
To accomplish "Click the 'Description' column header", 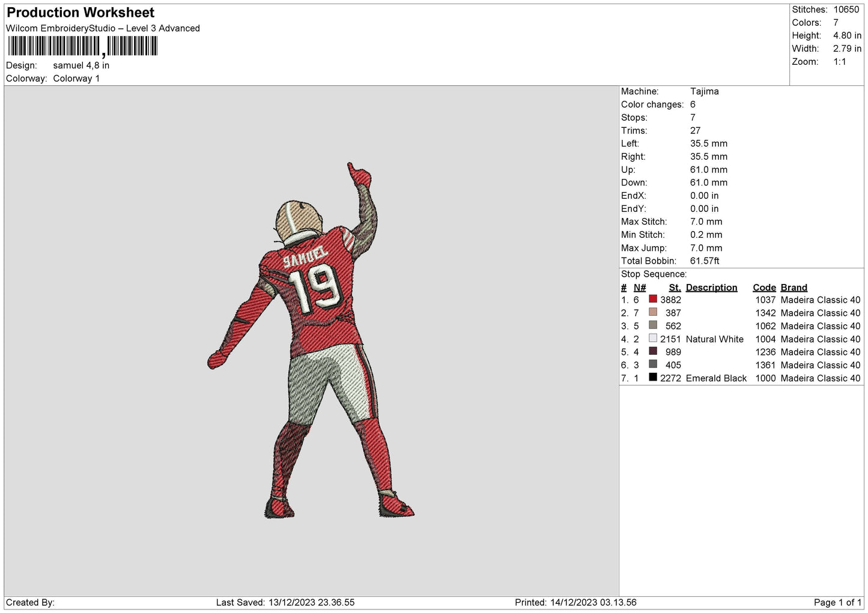I will [x=711, y=288].
